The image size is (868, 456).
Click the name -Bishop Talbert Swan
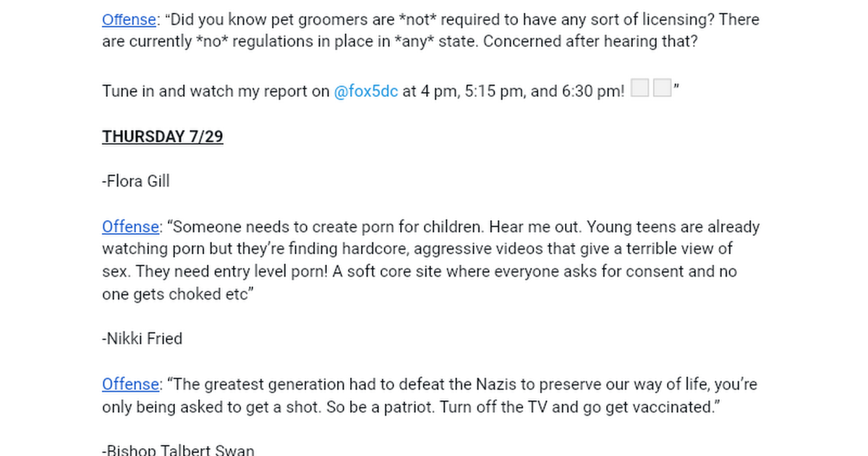point(178,450)
